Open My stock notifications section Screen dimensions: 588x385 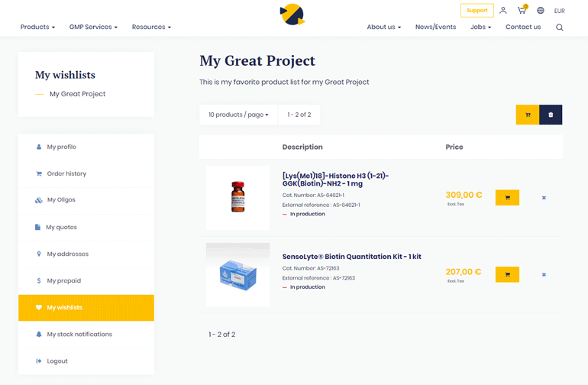click(x=79, y=334)
